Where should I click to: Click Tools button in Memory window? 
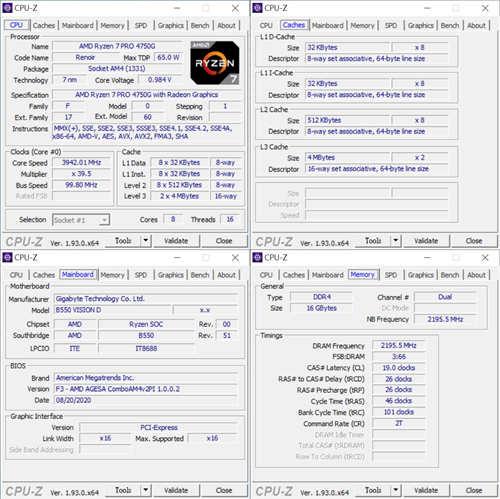(373, 490)
